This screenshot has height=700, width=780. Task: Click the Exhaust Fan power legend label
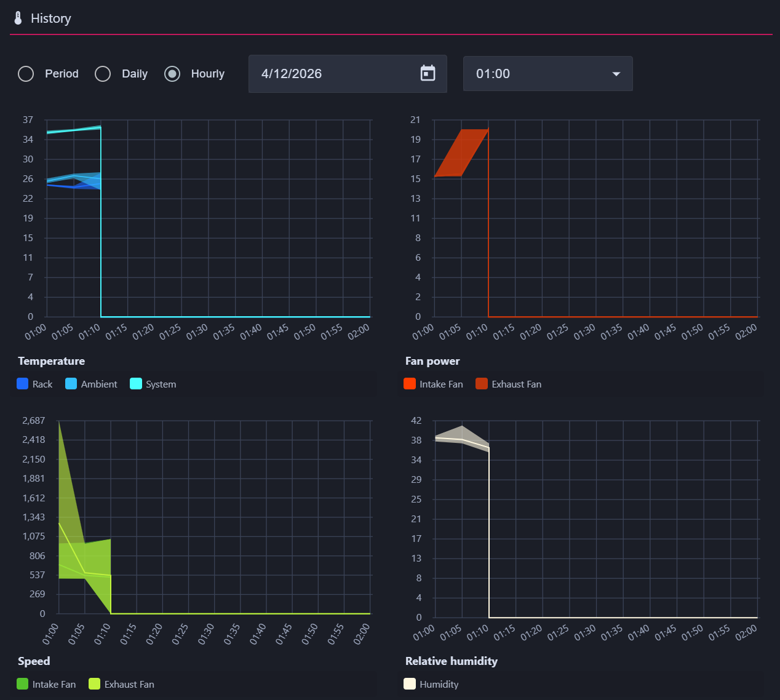(x=517, y=384)
